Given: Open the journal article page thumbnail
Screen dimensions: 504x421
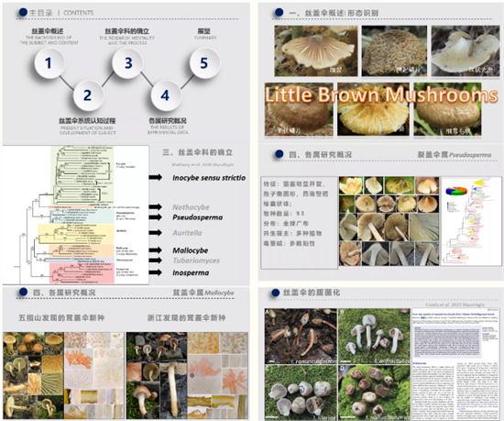Looking at the screenshot, I should point(455,363).
